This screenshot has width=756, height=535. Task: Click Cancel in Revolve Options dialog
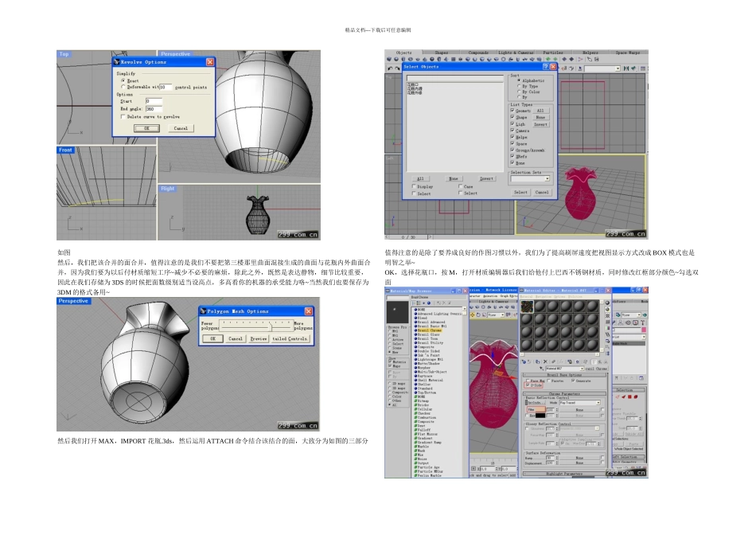pos(181,128)
